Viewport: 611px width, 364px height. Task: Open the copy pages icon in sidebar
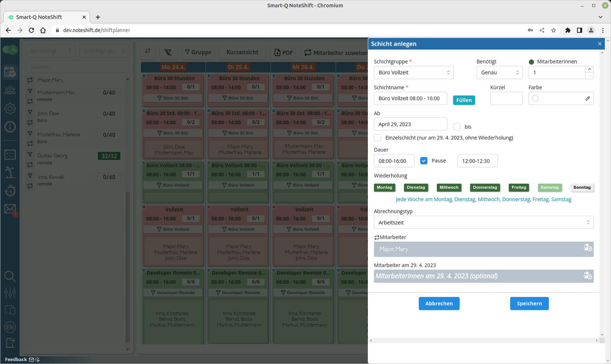(x=10, y=310)
